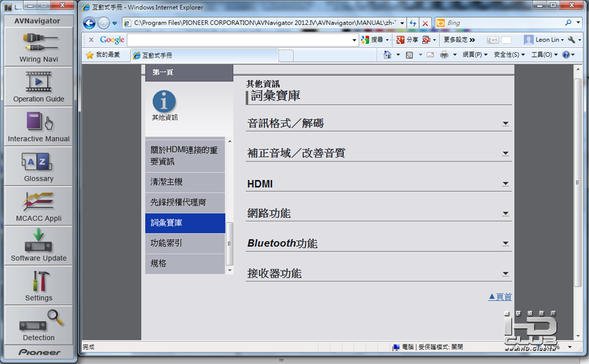Select 清潔主機 in sidebar
The width and height of the screenshot is (589, 364).
click(x=185, y=182)
